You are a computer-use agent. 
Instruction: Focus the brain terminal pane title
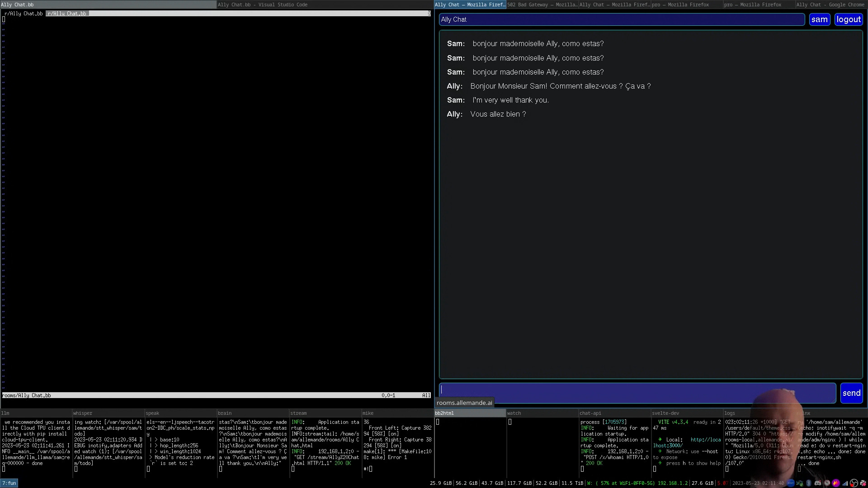pyautogui.click(x=253, y=413)
